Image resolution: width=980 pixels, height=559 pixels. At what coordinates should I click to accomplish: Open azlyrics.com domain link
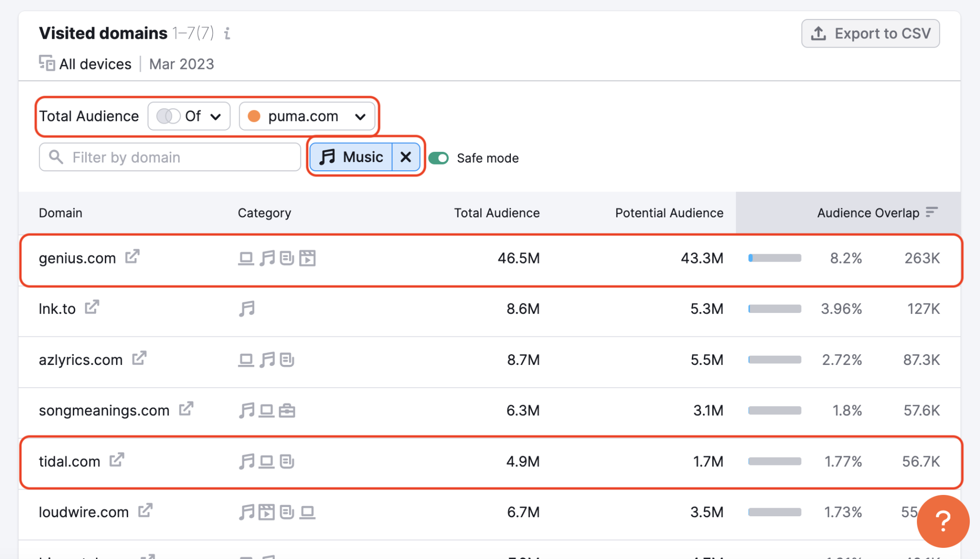tap(81, 360)
